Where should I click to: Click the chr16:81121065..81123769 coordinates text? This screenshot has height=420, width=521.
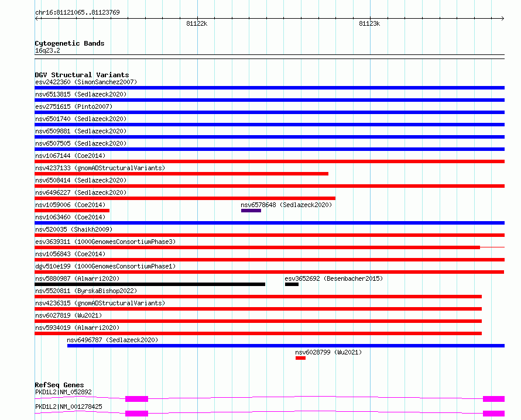coord(77,12)
